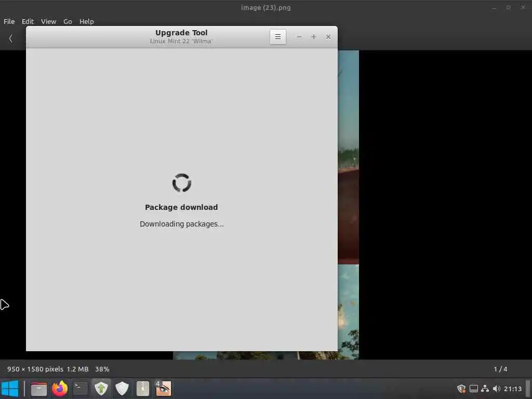Viewport: 532px width, 399px height.
Task: Open the archive manager taskbar icon
Action: point(143,389)
